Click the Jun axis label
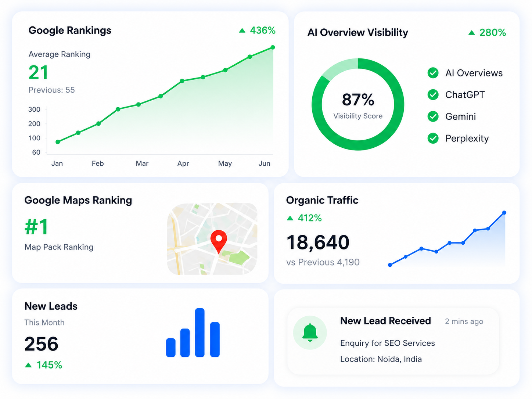Image resolution: width=532 pixels, height=399 pixels. coord(265,163)
